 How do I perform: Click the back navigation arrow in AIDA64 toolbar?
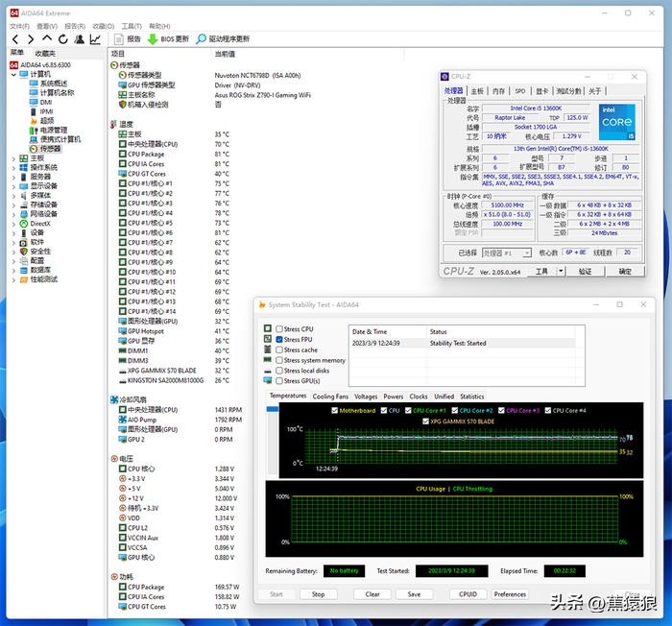coord(14,39)
